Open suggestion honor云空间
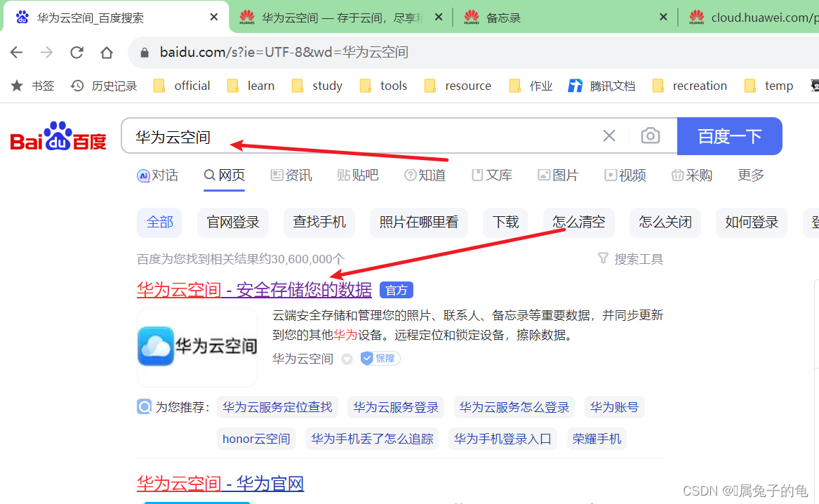This screenshot has height=504, width=819. coord(256,439)
